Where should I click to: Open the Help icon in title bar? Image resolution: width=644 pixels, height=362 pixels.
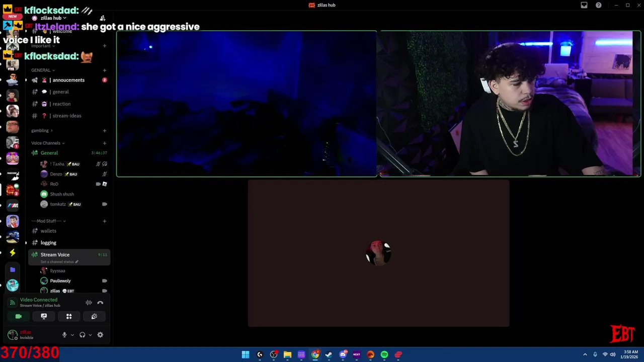tap(599, 5)
